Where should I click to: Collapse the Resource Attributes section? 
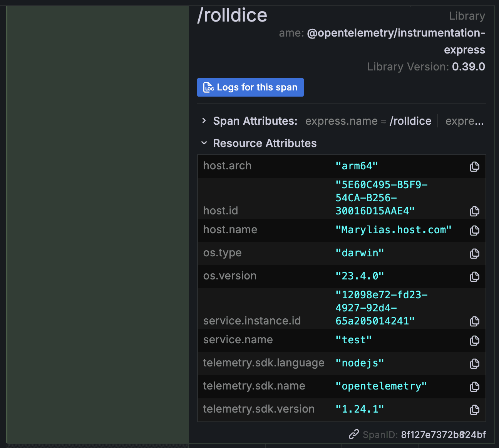[x=204, y=143]
